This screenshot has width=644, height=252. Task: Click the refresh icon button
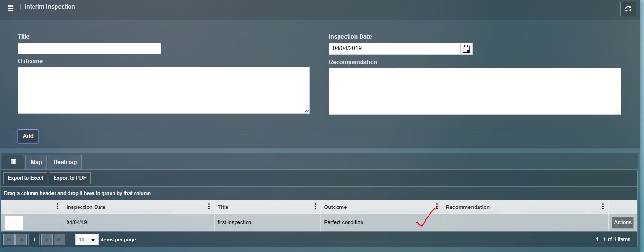pos(628,9)
